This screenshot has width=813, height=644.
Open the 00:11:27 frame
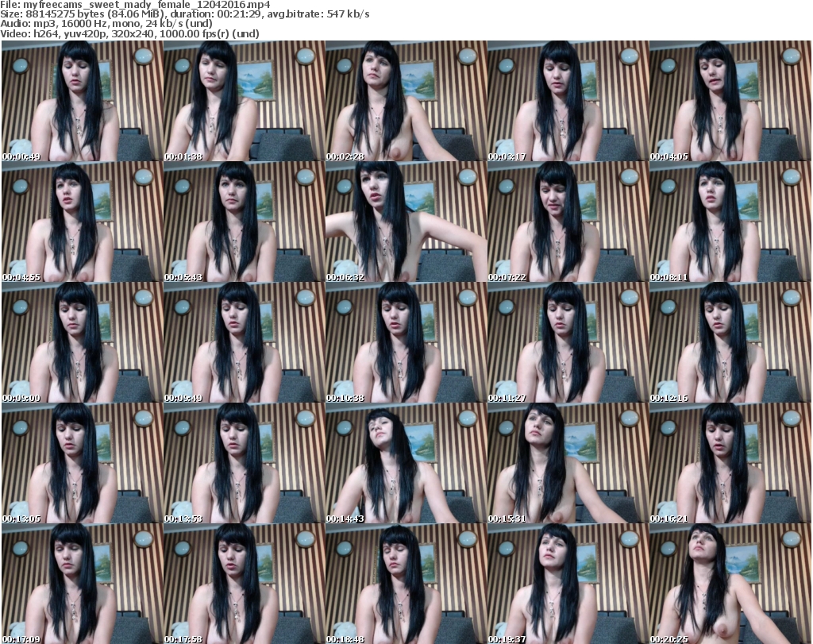tap(568, 343)
